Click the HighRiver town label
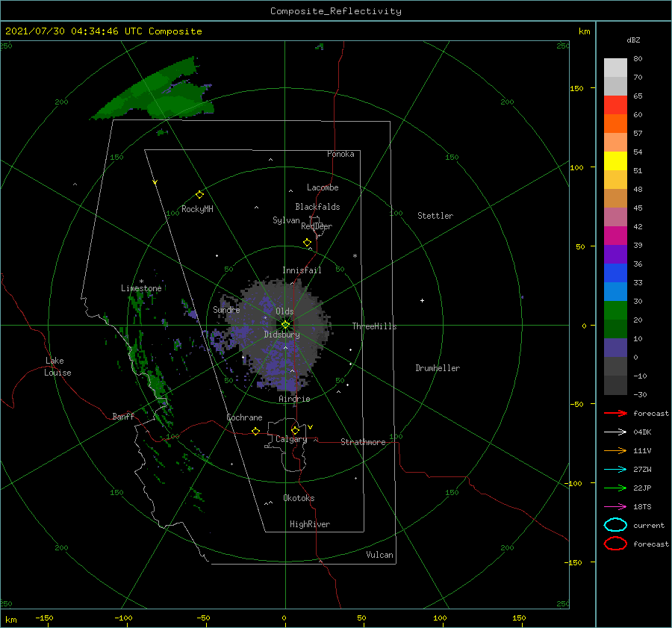The width and height of the screenshot is (672, 628). point(310,524)
